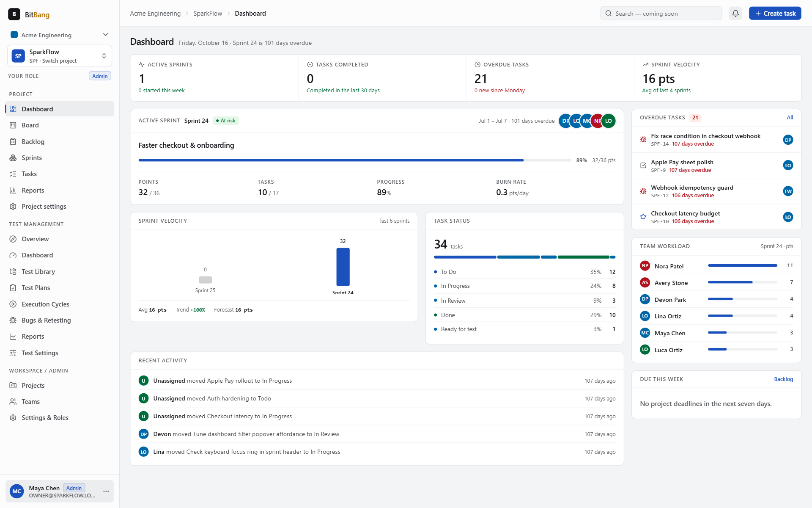Click the sprint progress bar at 89%
The image size is (812, 508).
click(355, 160)
